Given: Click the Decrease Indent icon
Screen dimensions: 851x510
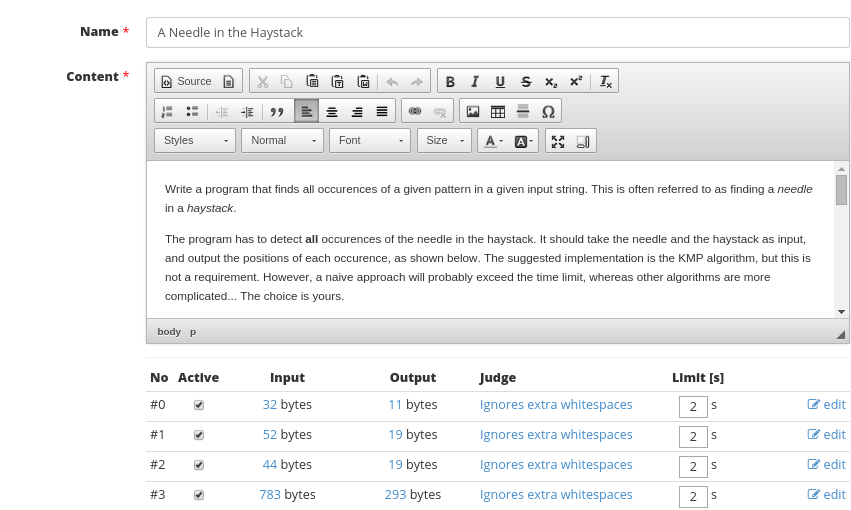Looking at the screenshot, I should point(222,112).
